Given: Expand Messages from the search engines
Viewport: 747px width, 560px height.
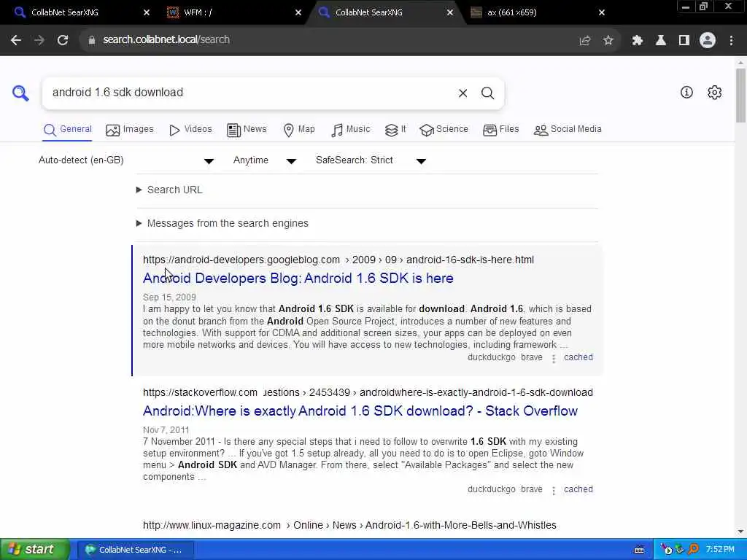Looking at the screenshot, I should [222, 223].
